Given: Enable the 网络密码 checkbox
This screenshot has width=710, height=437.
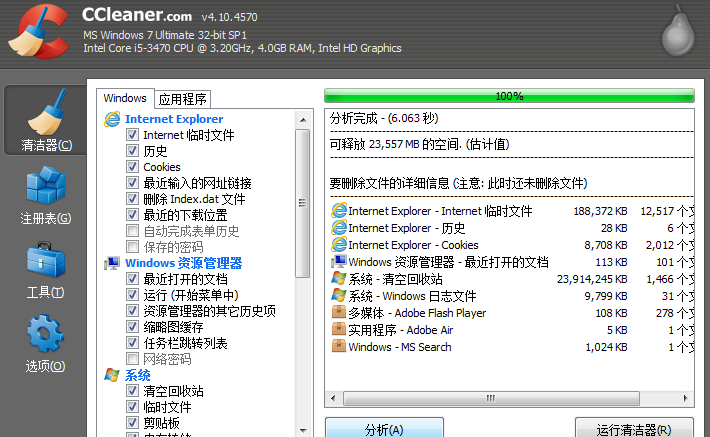Looking at the screenshot, I should tap(132, 359).
